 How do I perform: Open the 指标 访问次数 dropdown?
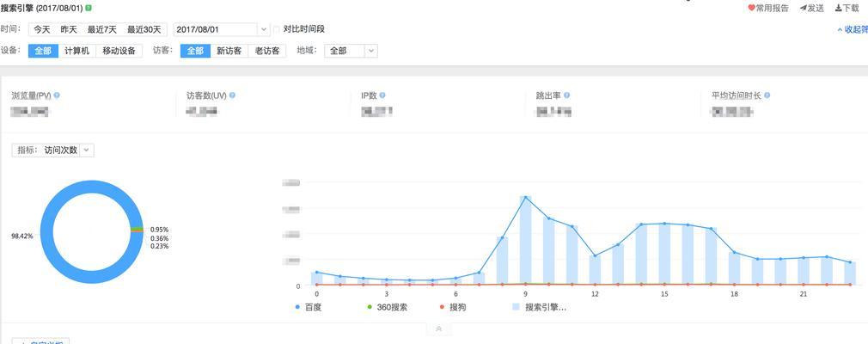pyautogui.click(x=53, y=150)
